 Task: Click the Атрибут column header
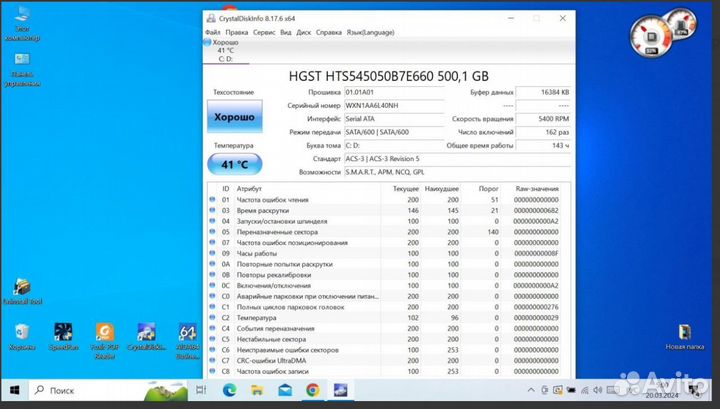click(249, 189)
